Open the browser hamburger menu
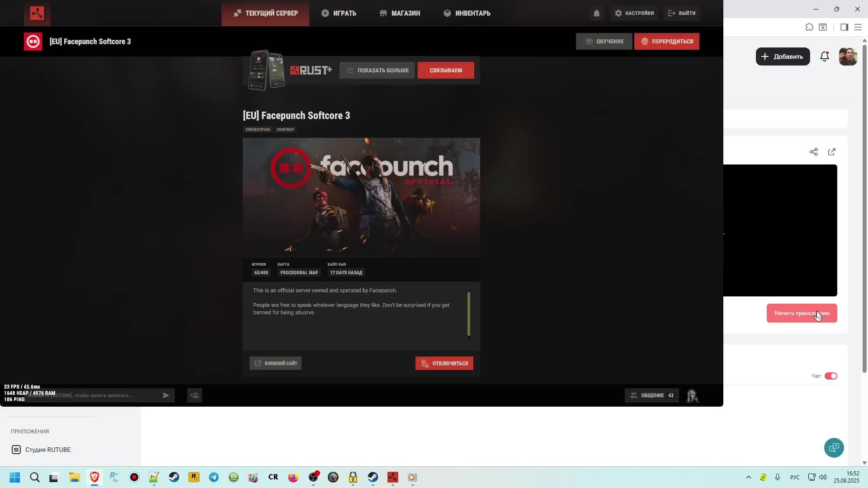868x488 pixels. pyautogui.click(x=858, y=27)
